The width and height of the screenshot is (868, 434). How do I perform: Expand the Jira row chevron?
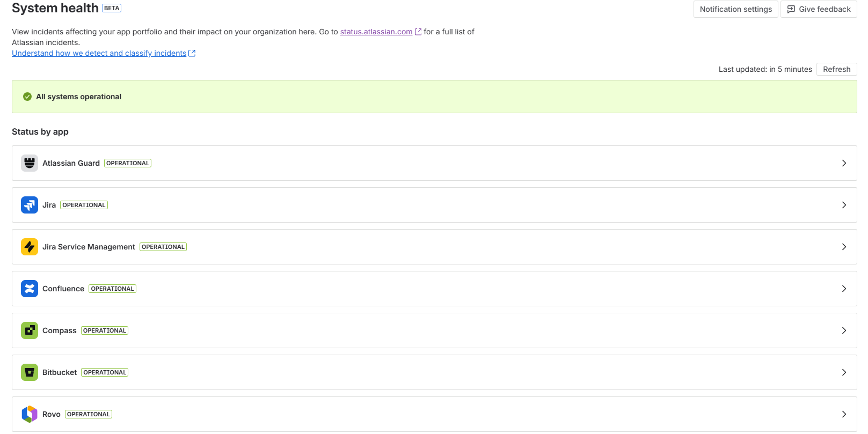coord(844,205)
